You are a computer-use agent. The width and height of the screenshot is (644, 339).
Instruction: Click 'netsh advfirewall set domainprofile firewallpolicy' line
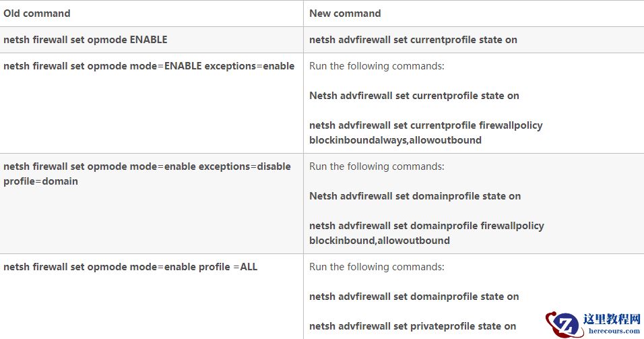pyautogui.click(x=426, y=226)
